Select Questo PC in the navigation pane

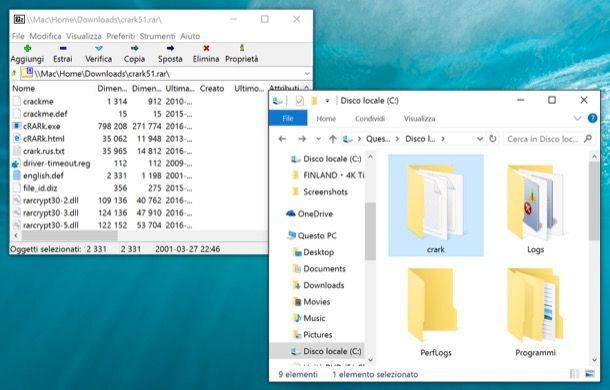[x=312, y=235]
